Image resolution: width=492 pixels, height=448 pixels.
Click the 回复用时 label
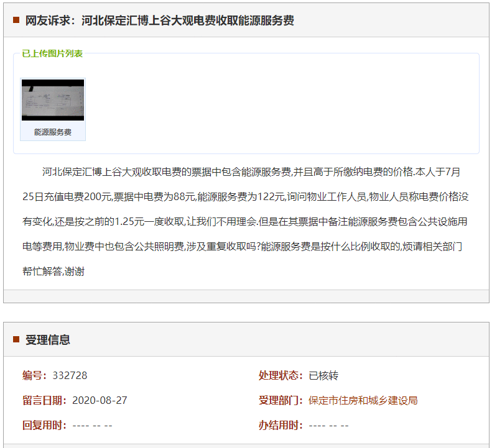[x=44, y=426]
